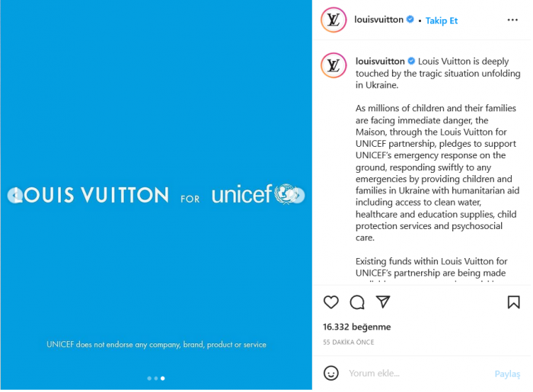Click the Louis Vuitton avatar beside the caption
This screenshot has width=533, height=392.
click(333, 65)
